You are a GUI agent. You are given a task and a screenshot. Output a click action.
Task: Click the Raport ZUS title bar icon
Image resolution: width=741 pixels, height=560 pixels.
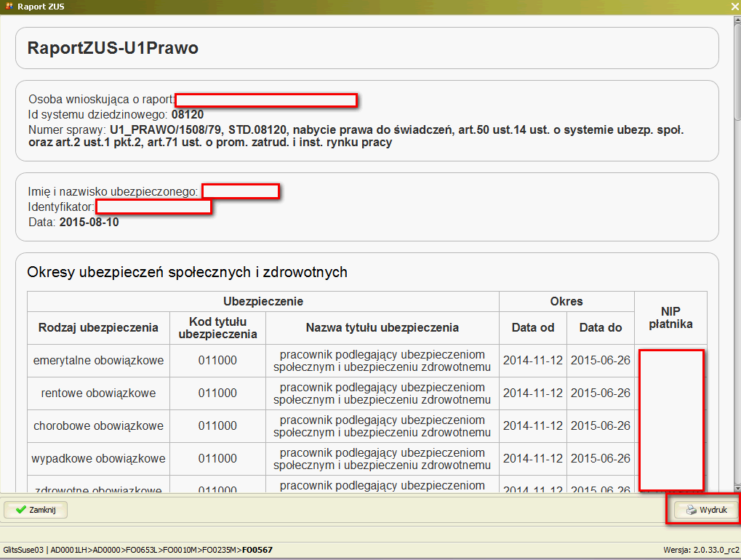coord(9,6)
